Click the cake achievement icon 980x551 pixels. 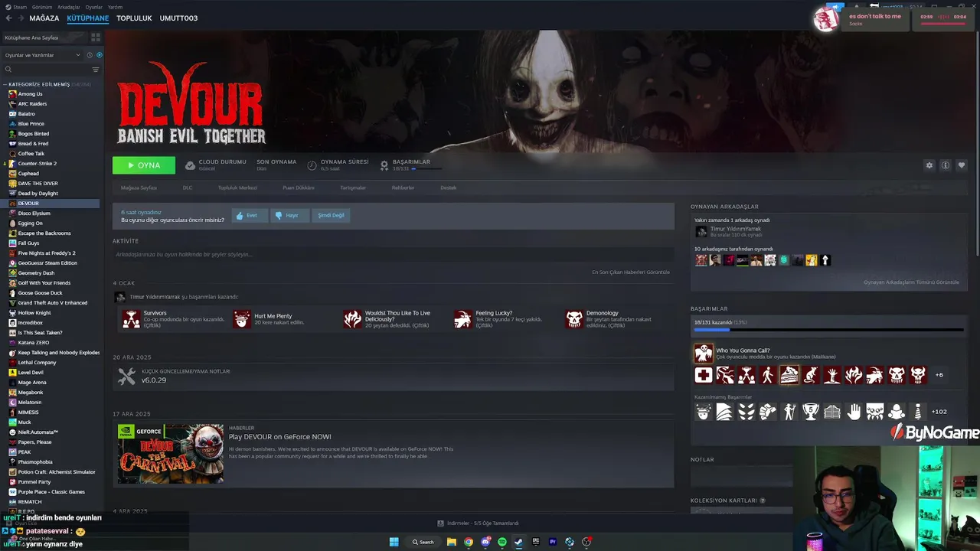789,375
